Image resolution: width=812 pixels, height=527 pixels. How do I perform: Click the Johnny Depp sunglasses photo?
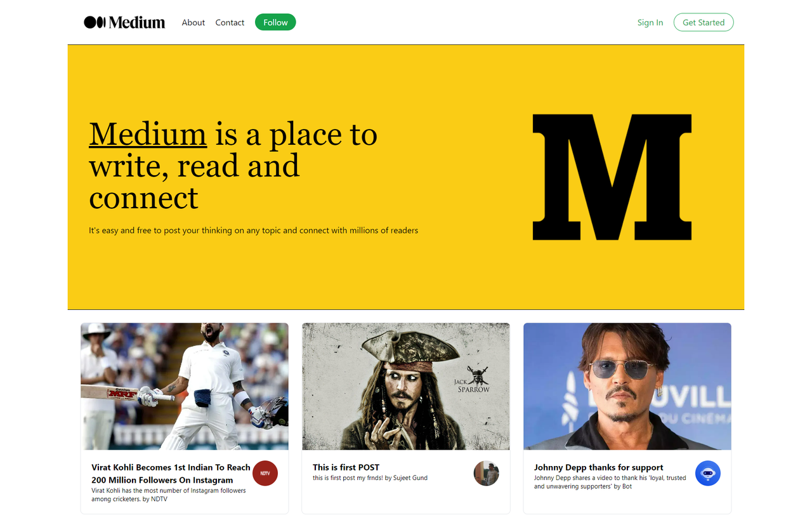626,385
